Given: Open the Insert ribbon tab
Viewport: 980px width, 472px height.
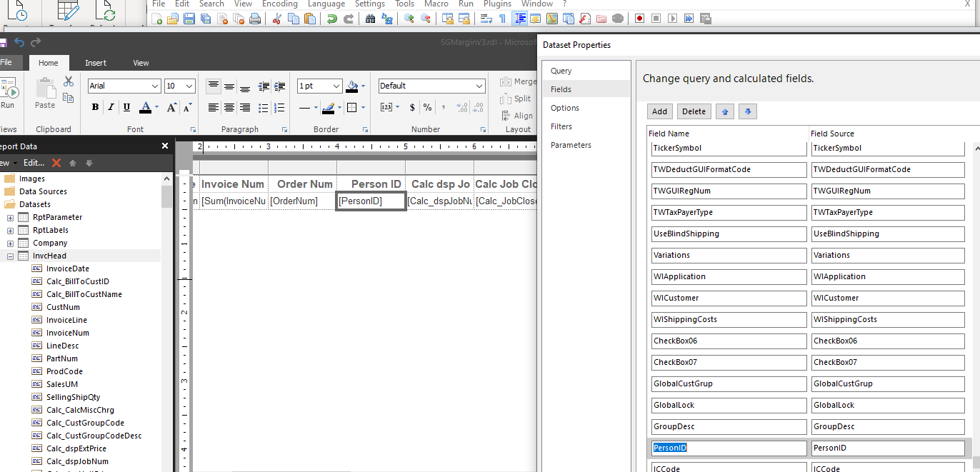Looking at the screenshot, I should (96, 63).
